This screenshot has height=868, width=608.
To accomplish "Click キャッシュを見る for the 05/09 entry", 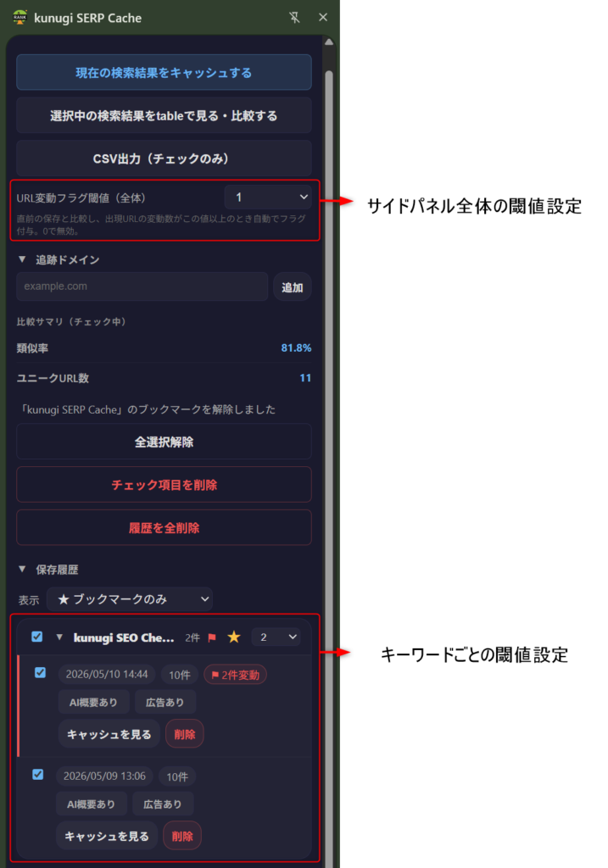I will [107, 836].
